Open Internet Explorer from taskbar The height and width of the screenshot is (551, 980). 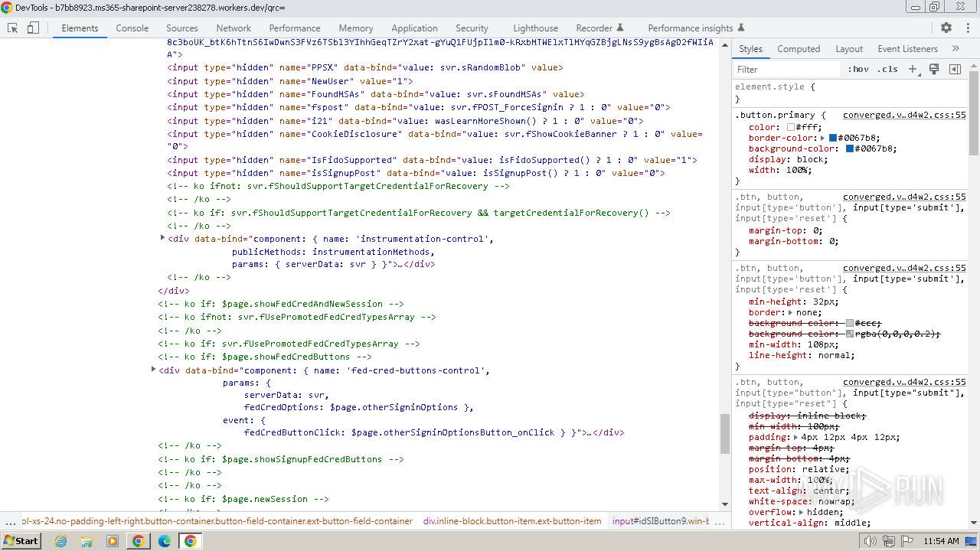coord(60,541)
